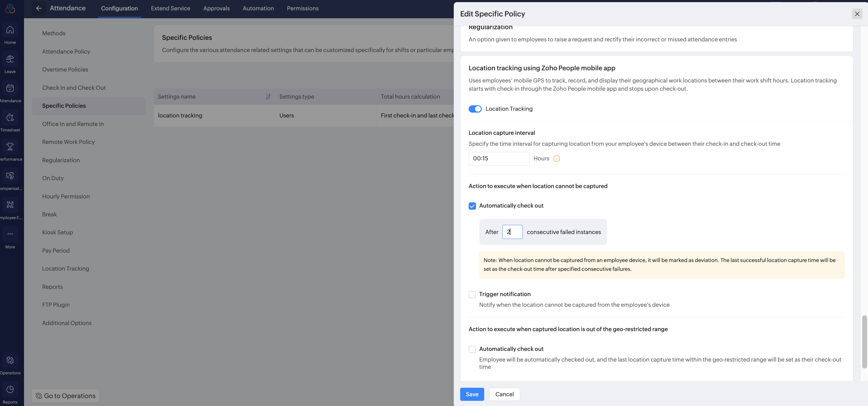868x406 pixels.
Task: Click the info icon next to Hours
Action: click(x=557, y=159)
